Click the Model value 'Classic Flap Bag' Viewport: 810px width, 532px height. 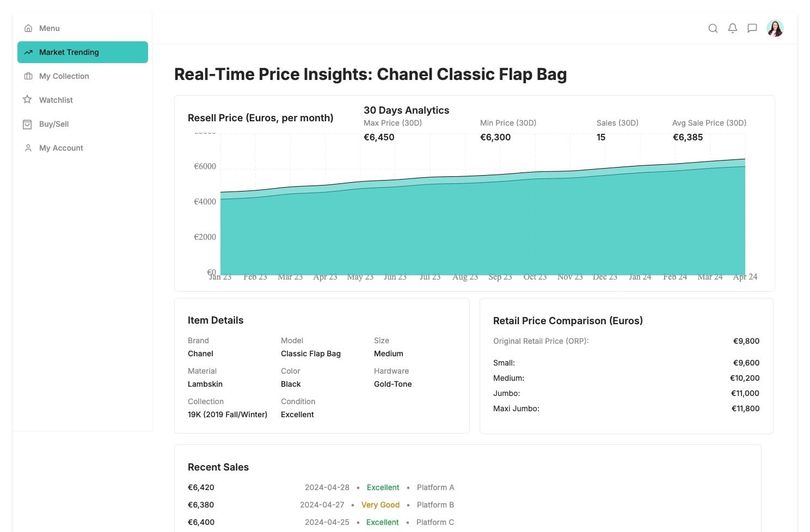point(311,354)
